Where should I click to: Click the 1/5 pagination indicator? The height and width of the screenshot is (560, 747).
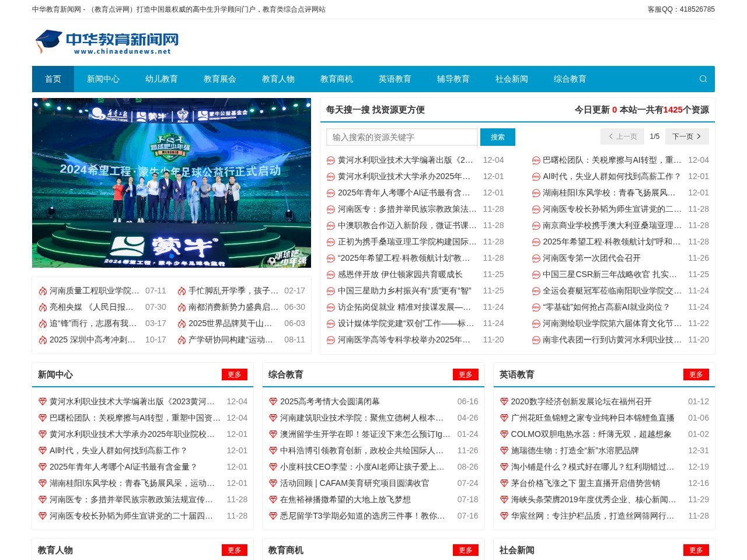pos(654,136)
